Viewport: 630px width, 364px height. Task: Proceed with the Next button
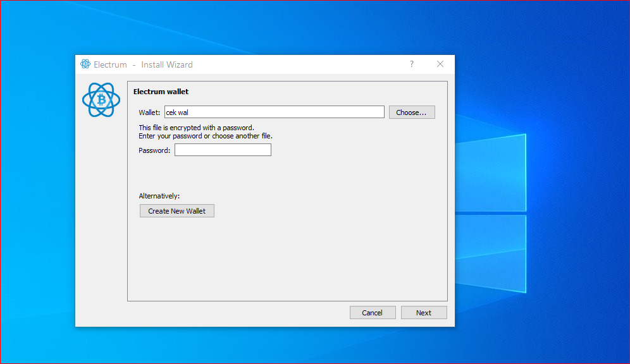424,313
